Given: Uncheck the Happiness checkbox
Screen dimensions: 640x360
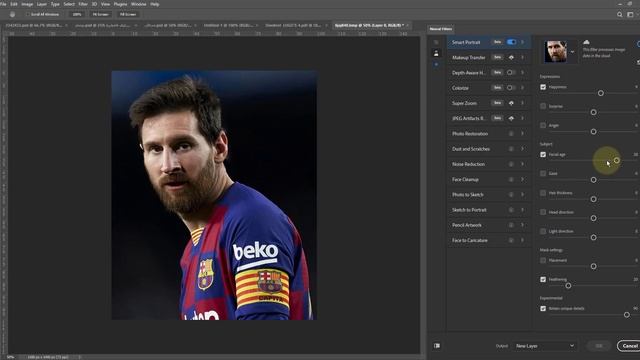Looking at the screenshot, I should click(543, 87).
